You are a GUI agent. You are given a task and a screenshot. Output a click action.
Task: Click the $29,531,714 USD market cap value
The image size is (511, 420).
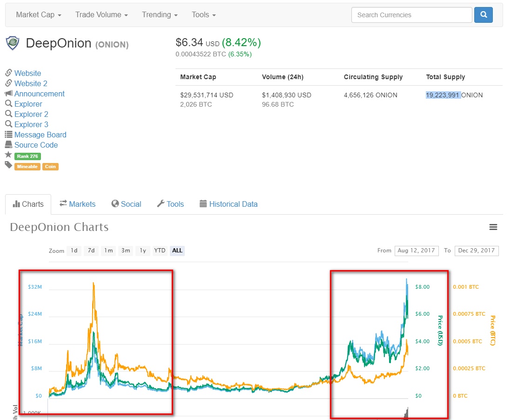207,95
